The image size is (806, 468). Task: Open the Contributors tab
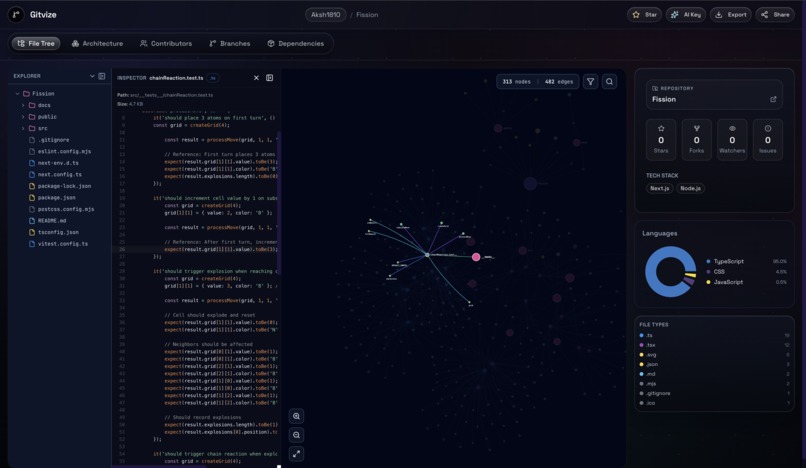tap(166, 44)
